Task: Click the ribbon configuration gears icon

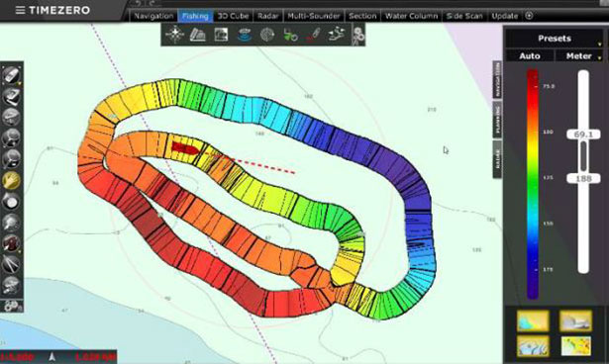Action: [x=358, y=35]
